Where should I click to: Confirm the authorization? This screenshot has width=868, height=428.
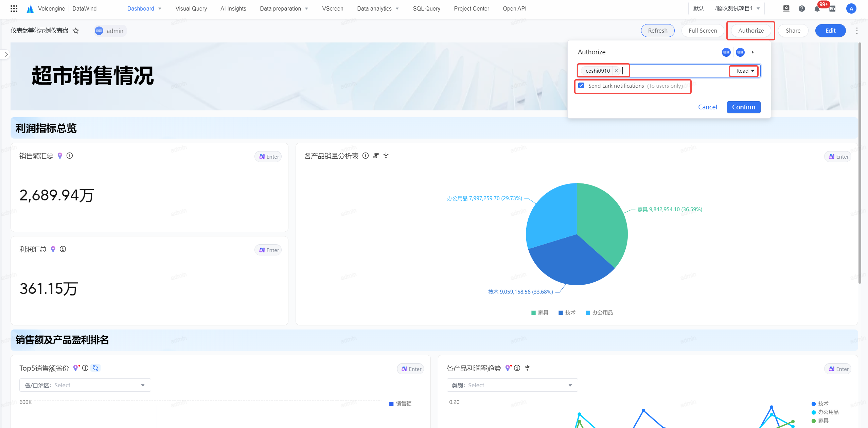click(743, 107)
